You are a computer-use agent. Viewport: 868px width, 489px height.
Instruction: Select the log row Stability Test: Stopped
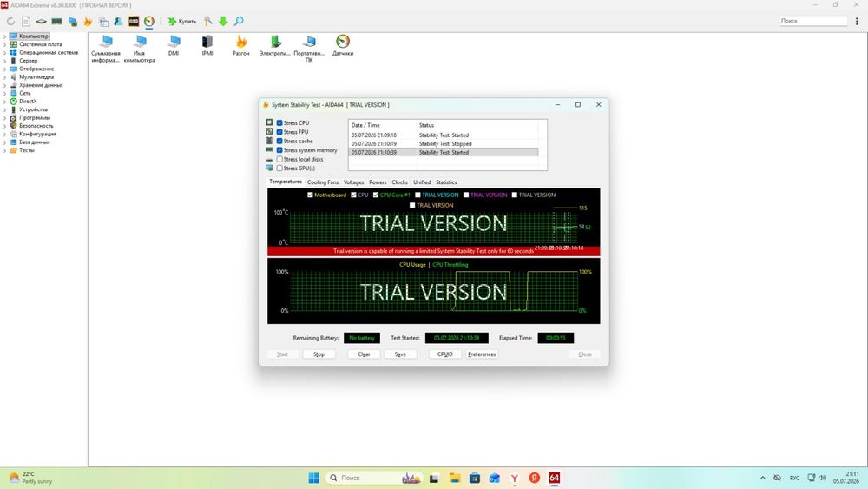coord(444,144)
